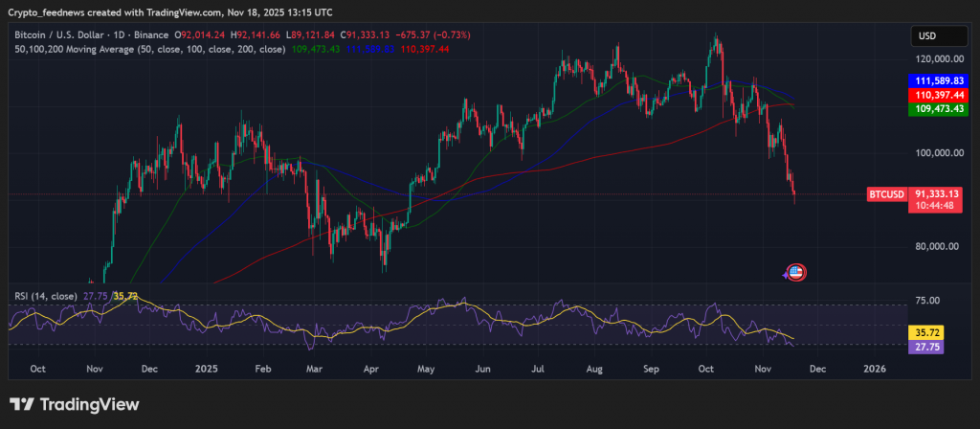Click the 100,000.00 level on price axis

coord(934,152)
